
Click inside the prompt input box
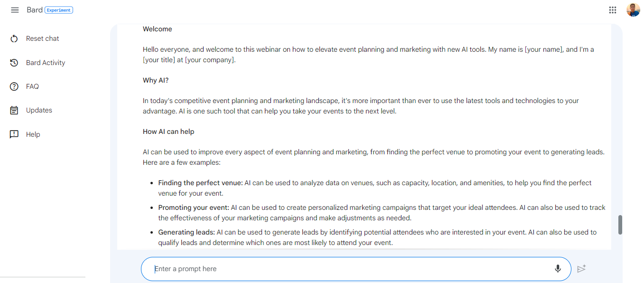tap(332, 268)
